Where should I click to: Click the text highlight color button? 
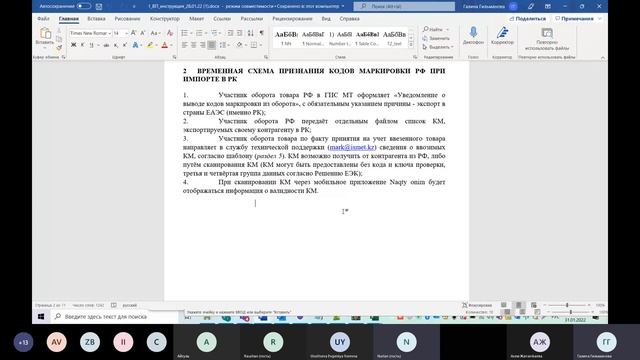pos(150,45)
